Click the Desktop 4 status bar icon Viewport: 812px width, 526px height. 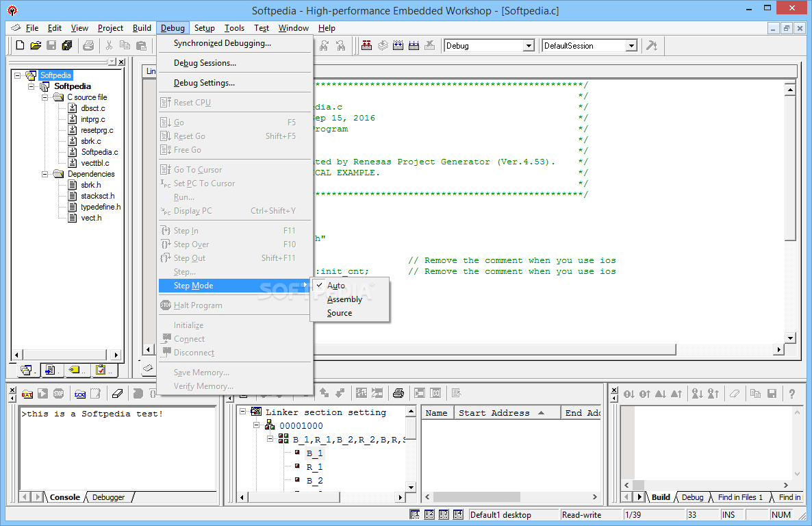tap(458, 514)
